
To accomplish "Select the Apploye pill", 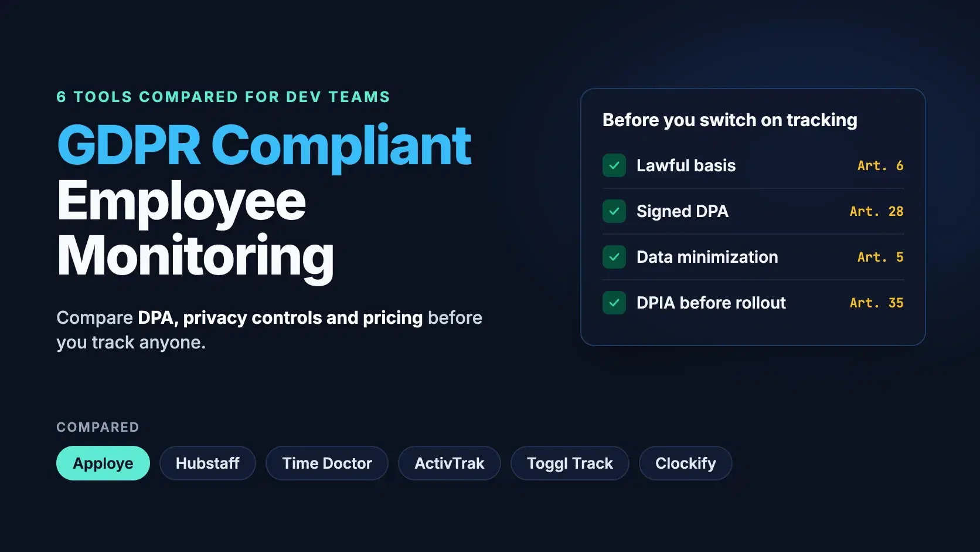I will coord(103,463).
